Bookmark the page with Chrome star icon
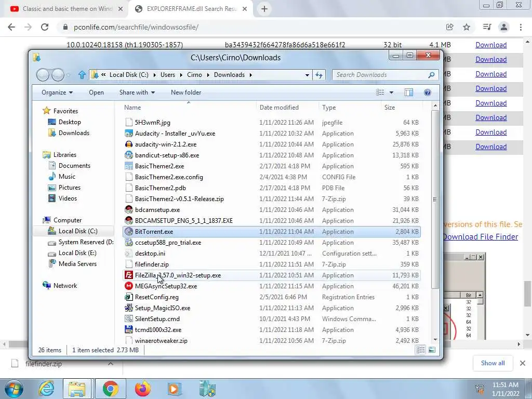Image resolution: width=532 pixels, height=399 pixels. click(x=467, y=27)
